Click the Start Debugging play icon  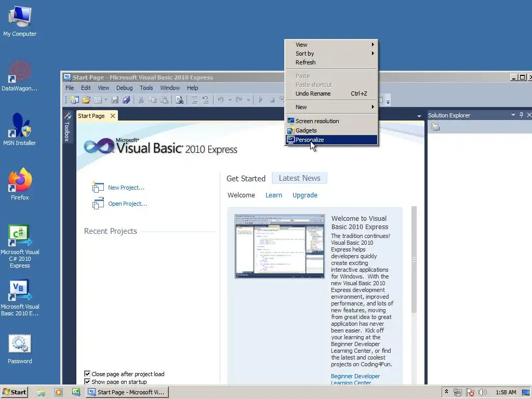point(261,100)
